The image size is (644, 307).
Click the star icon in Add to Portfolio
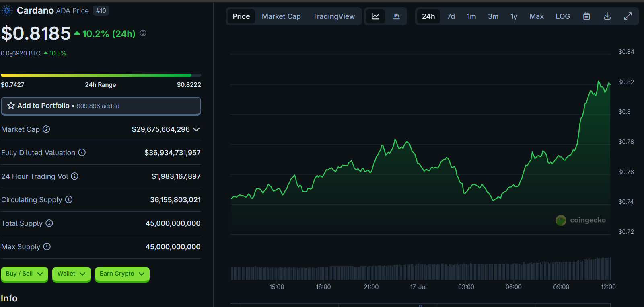coord(11,106)
